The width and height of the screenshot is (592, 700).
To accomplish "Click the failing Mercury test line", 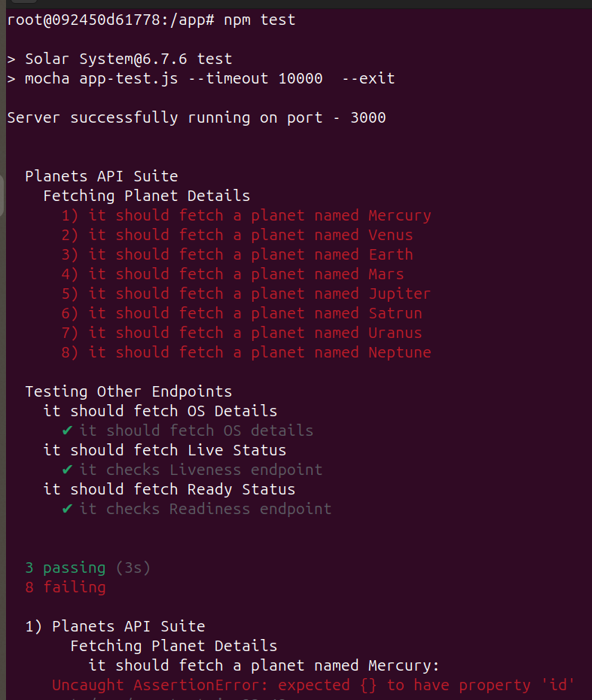I will tap(246, 215).
